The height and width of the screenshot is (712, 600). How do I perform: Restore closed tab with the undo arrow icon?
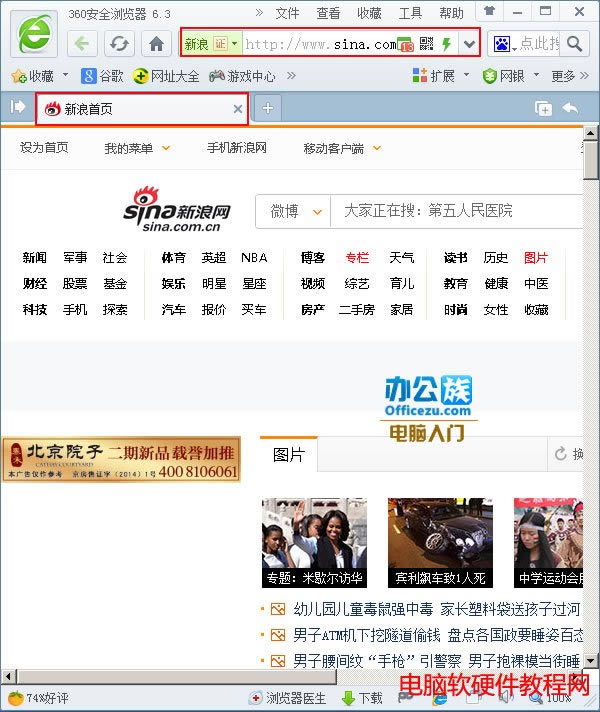(x=570, y=108)
